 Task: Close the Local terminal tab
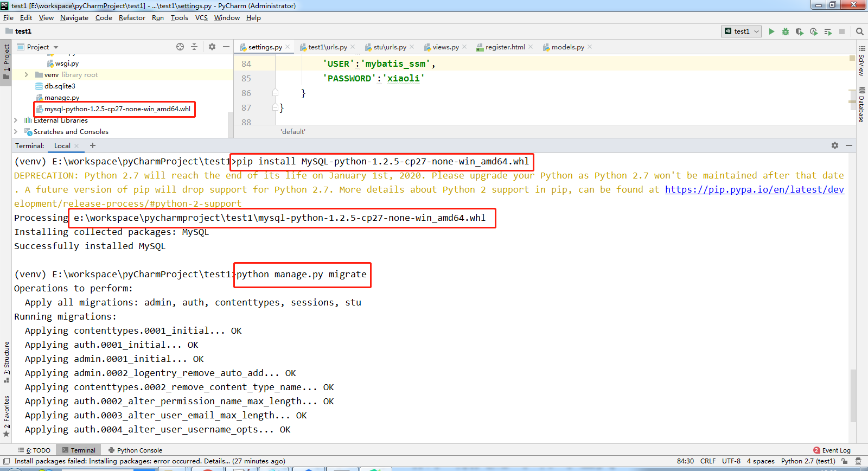pyautogui.click(x=76, y=145)
